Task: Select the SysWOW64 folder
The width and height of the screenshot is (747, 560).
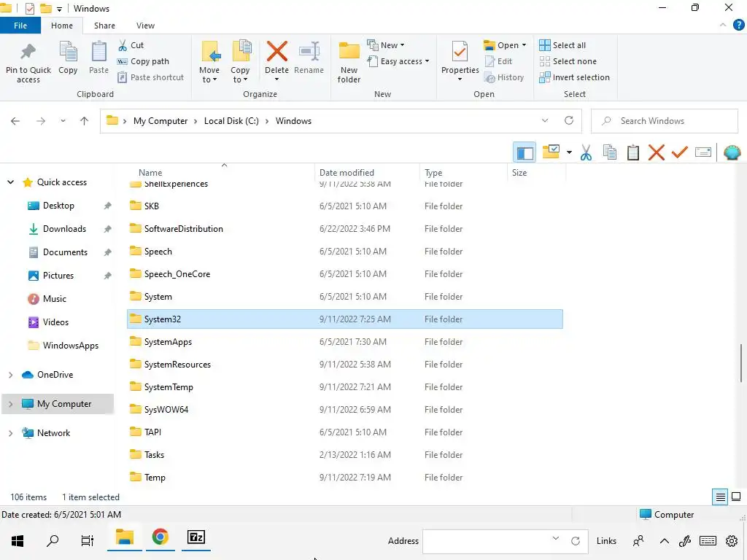Action: pos(345,410)
